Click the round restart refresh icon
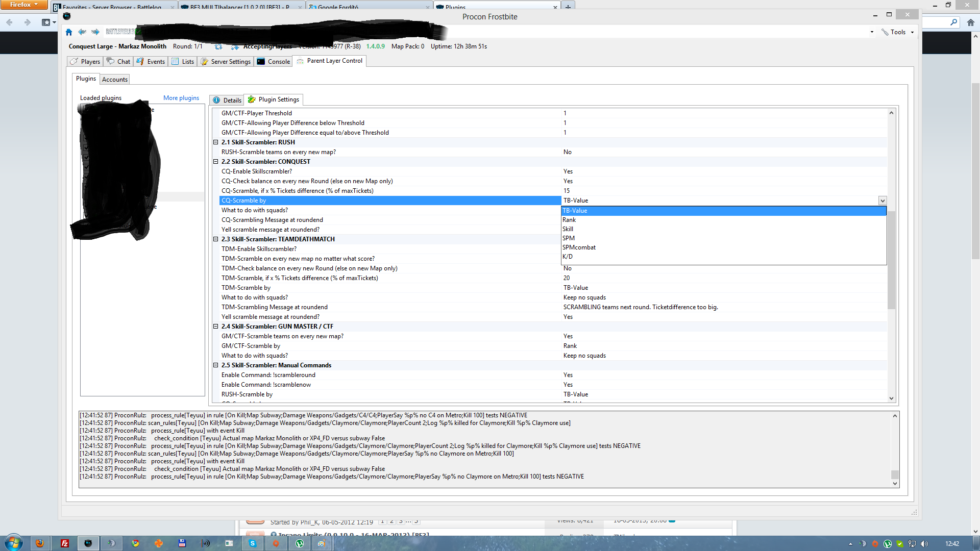The width and height of the screenshot is (980, 551). [x=218, y=46]
